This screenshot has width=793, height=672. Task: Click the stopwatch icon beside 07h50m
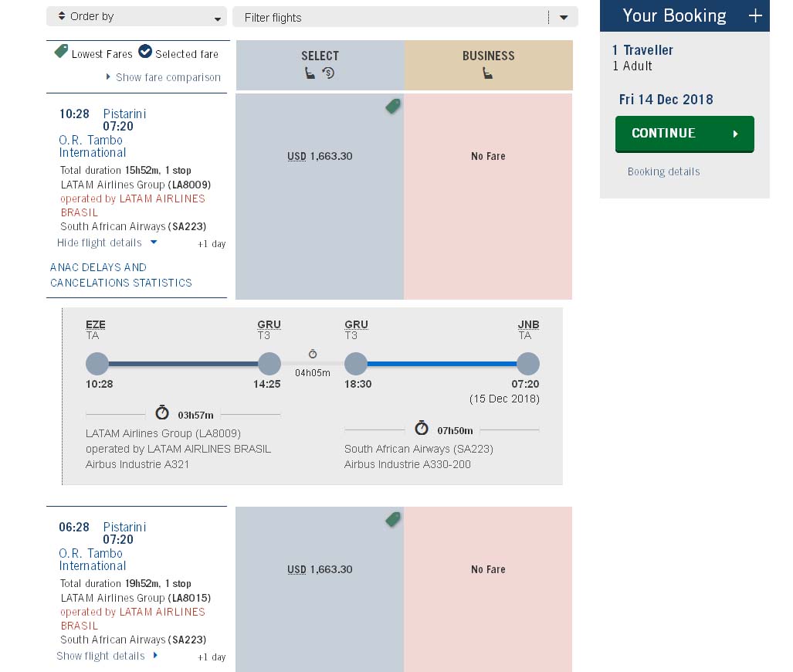(422, 428)
